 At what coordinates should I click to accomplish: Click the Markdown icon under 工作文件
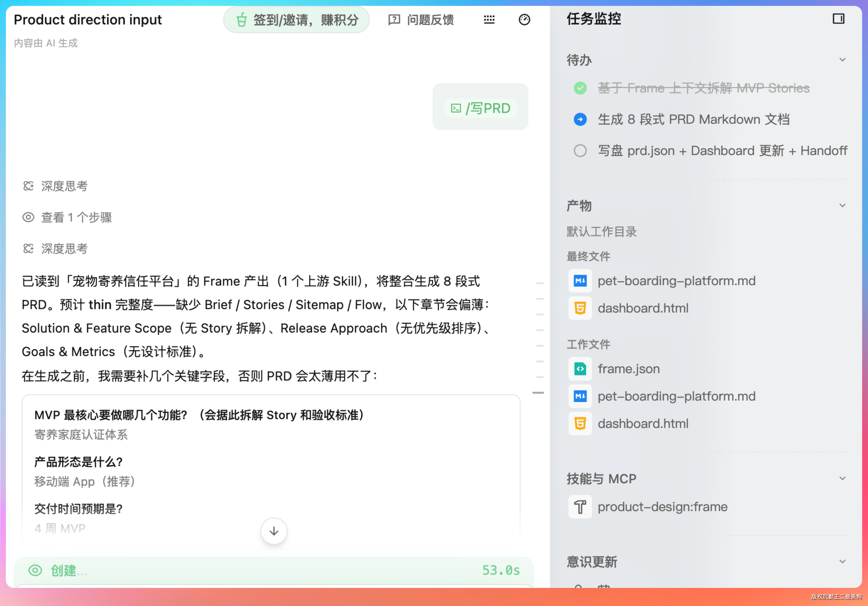coord(580,396)
